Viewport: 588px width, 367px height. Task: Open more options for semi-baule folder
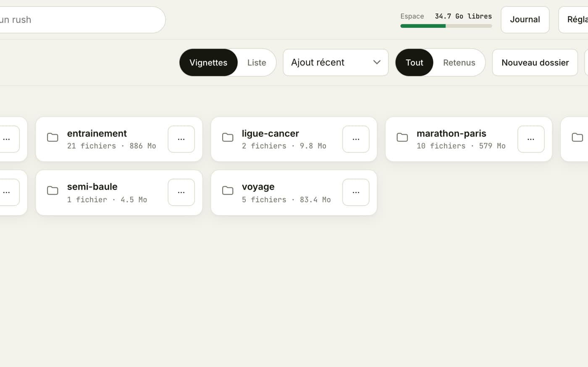click(181, 192)
